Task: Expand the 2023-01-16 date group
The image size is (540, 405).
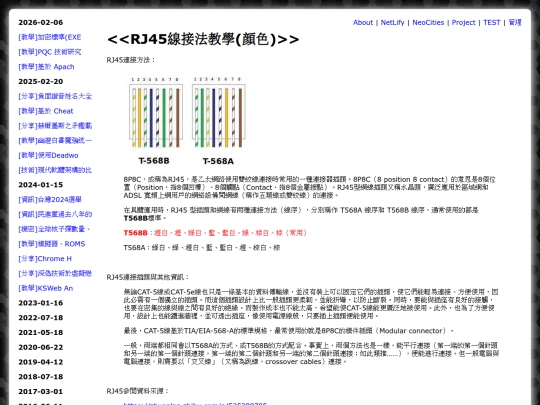Action: coord(41,303)
